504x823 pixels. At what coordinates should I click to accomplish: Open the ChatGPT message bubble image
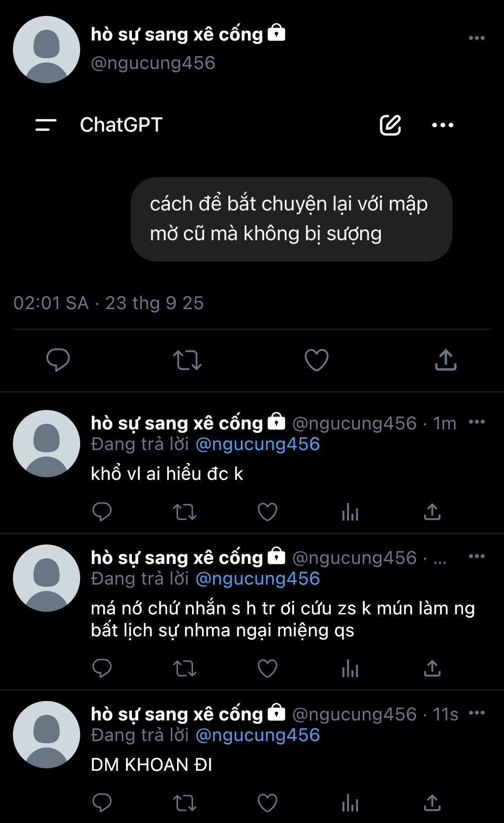[291, 219]
